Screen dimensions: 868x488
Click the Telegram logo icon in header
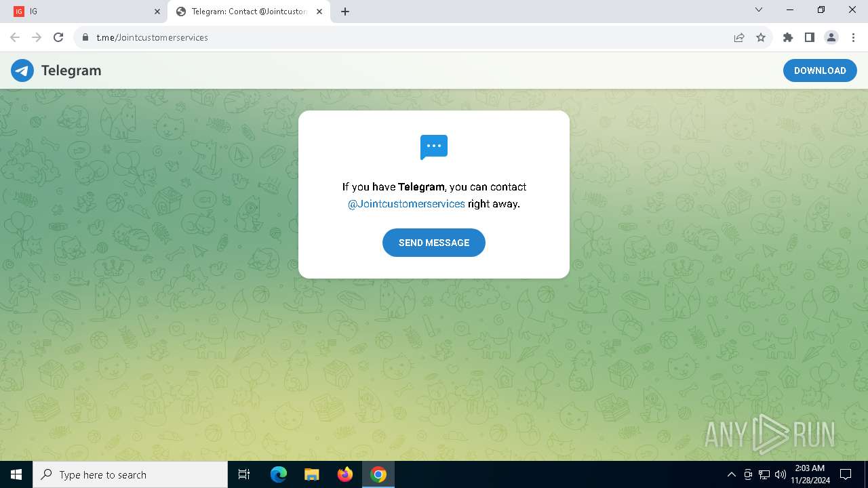(22, 70)
